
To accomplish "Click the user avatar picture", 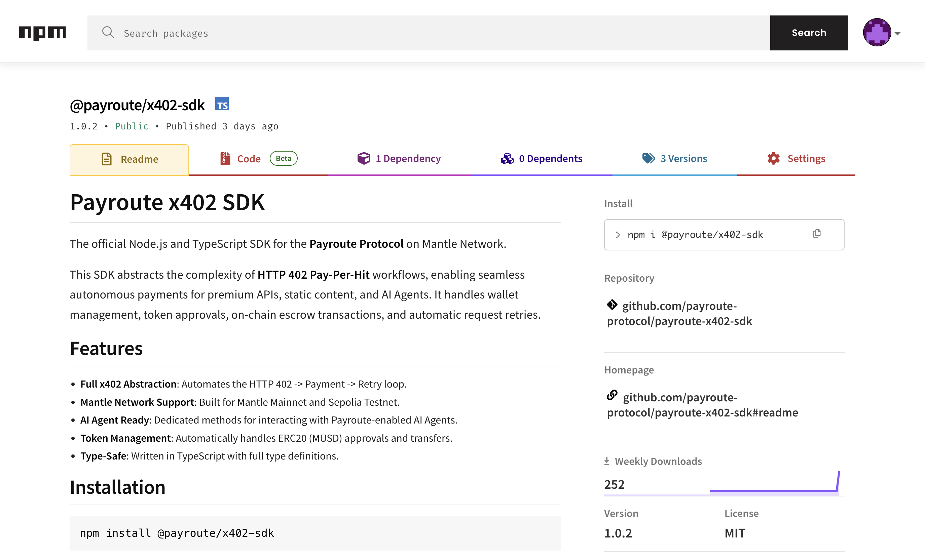I will tap(877, 33).
